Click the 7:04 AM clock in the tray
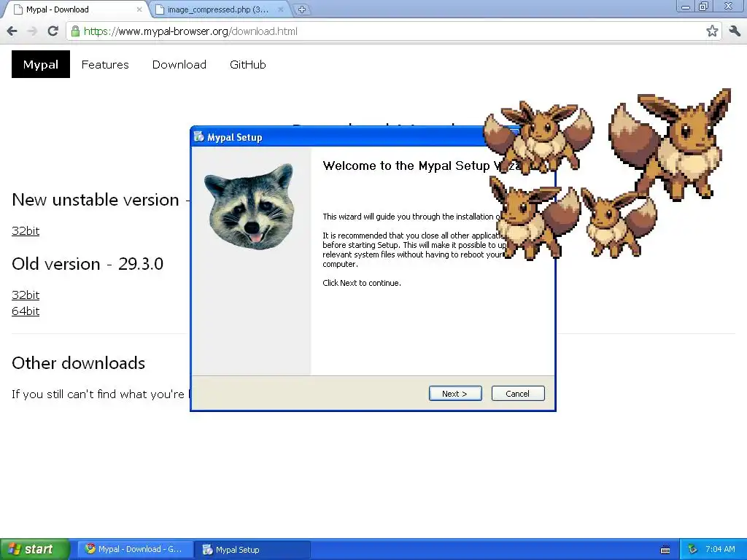747x560 pixels. 720,550
